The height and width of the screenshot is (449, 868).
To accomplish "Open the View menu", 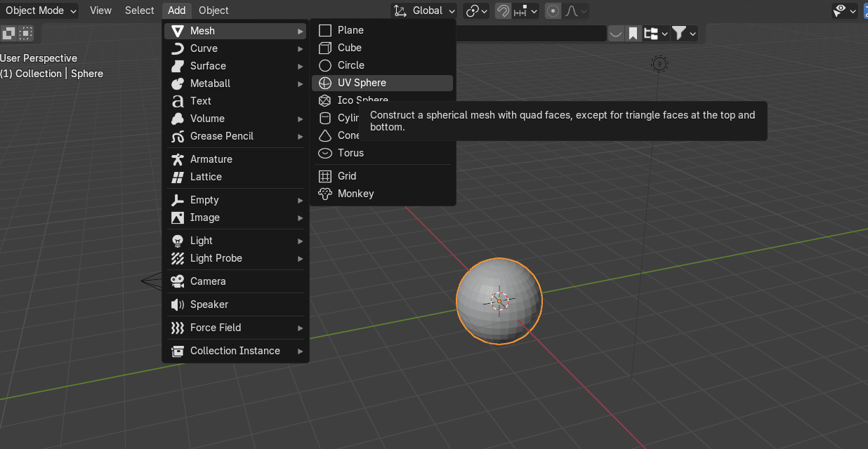I will (x=100, y=11).
